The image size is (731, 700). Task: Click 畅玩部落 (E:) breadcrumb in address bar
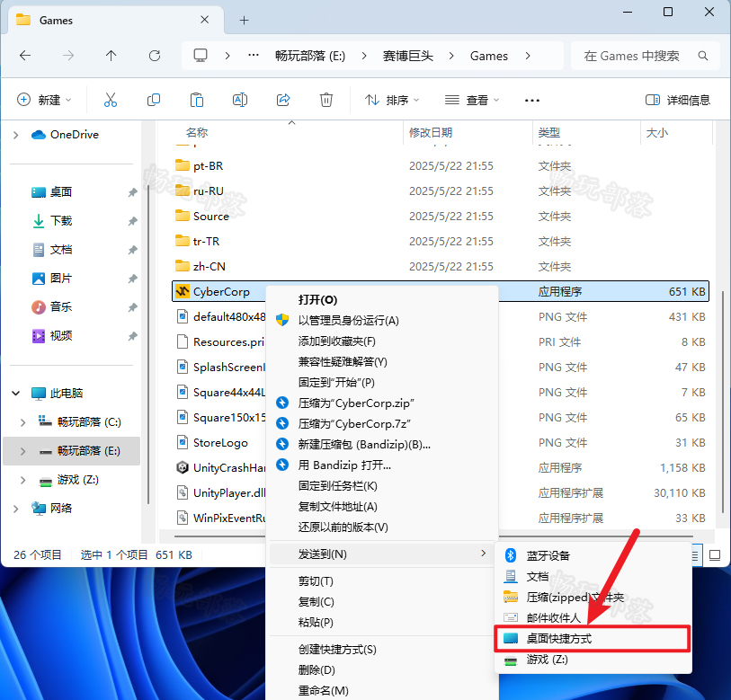(310, 56)
